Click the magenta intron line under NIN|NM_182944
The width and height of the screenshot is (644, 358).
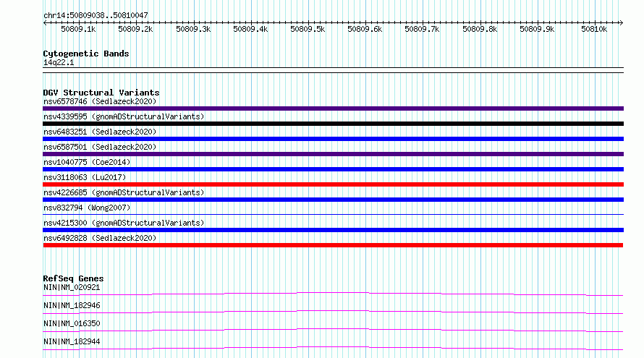click(x=333, y=347)
